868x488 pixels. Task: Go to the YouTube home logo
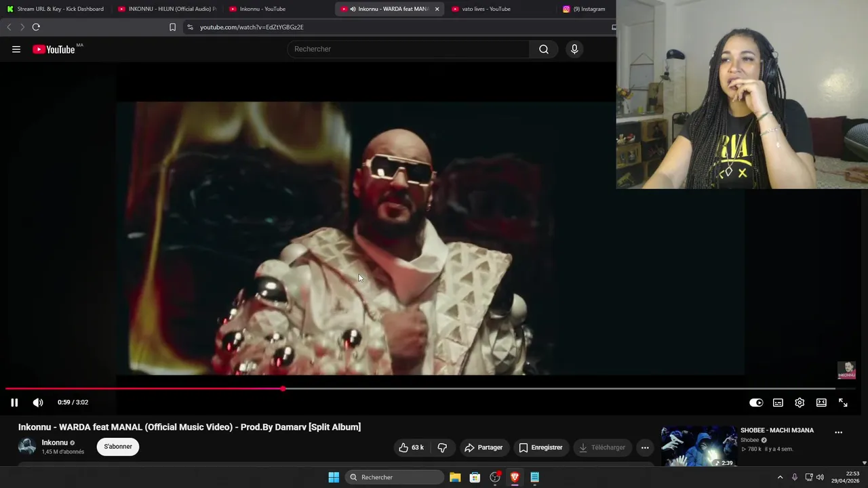pos(54,49)
